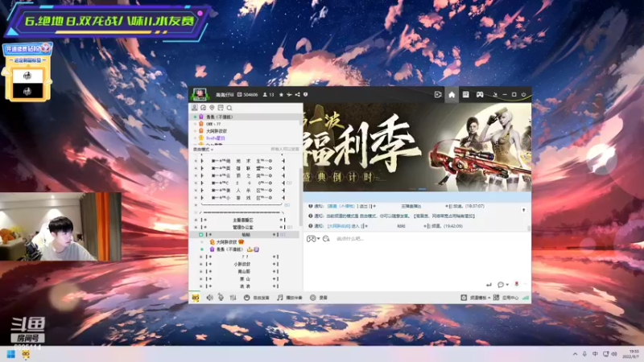Screen dimensions: 644x362
Task: Mute the speaker output
Action: [x=210, y=298]
